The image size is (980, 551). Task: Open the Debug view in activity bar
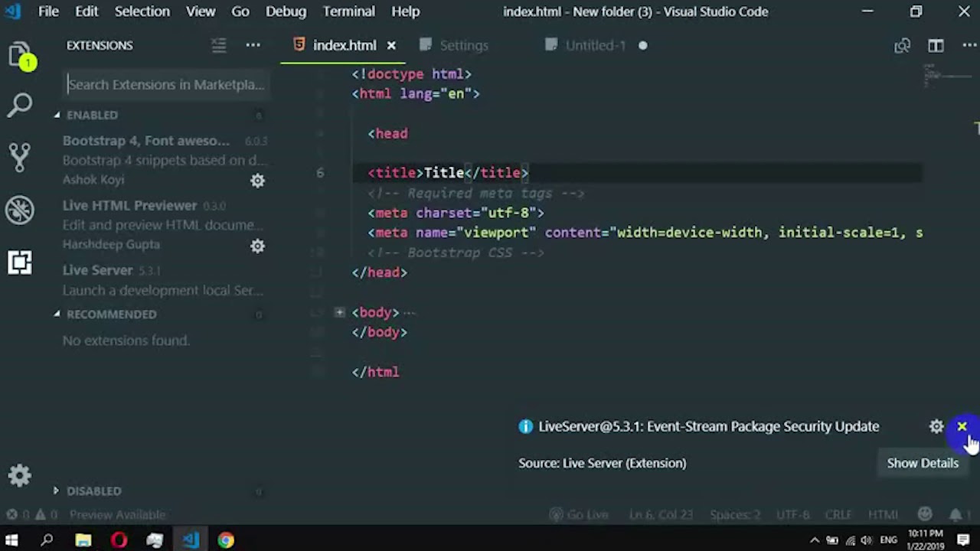click(x=20, y=209)
